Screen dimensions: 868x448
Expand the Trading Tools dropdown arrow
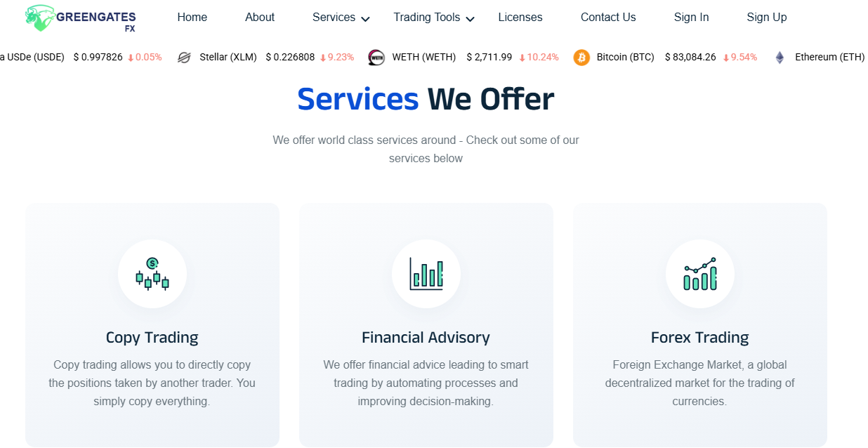click(470, 19)
